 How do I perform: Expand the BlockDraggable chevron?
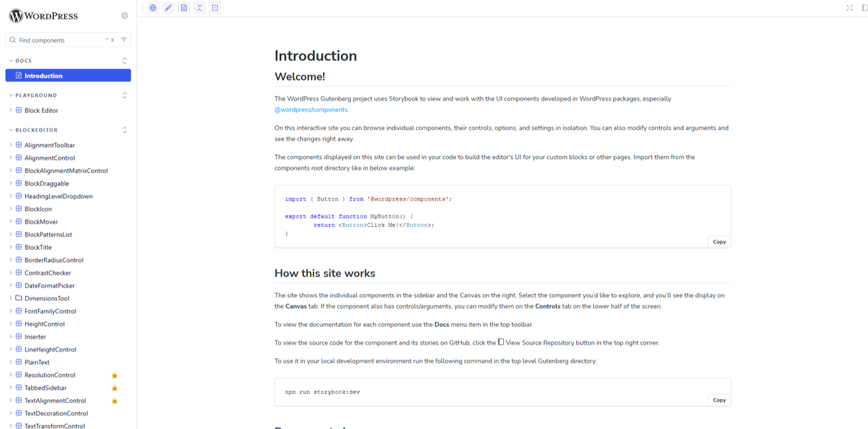point(11,183)
